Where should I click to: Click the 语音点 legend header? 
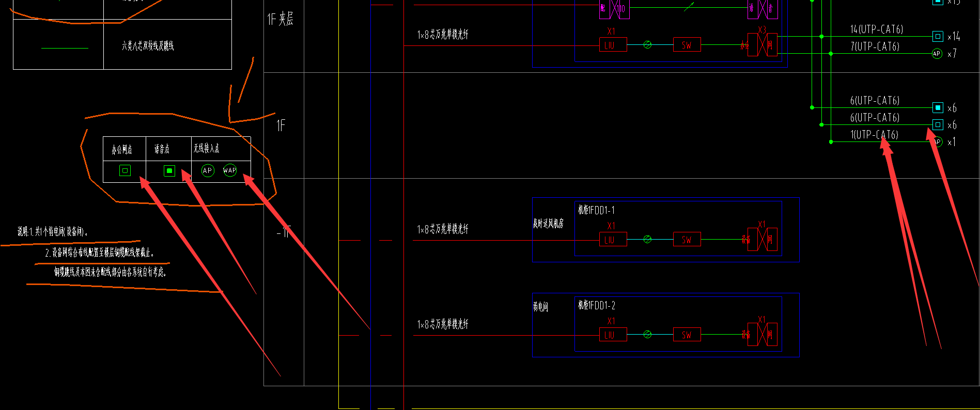[162, 149]
